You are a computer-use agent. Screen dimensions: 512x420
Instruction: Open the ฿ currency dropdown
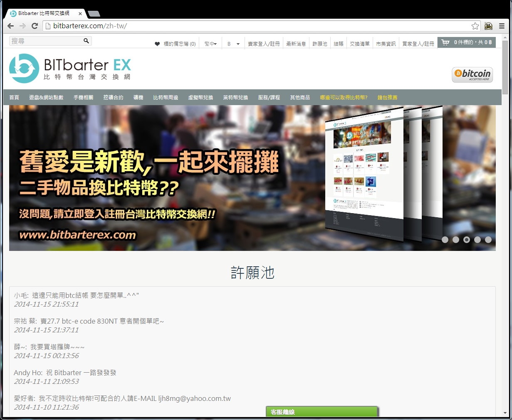(x=233, y=44)
